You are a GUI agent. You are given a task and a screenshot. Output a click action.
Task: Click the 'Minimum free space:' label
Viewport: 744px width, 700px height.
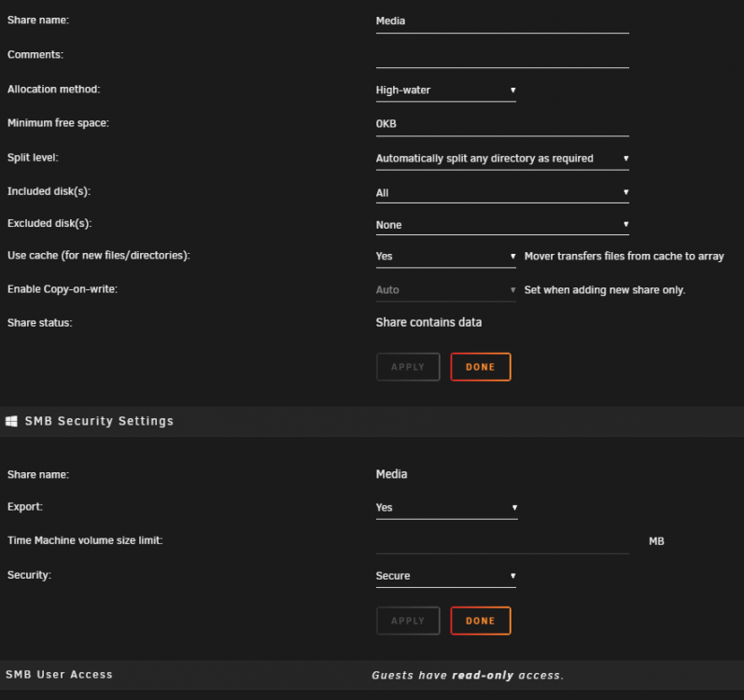(58, 123)
